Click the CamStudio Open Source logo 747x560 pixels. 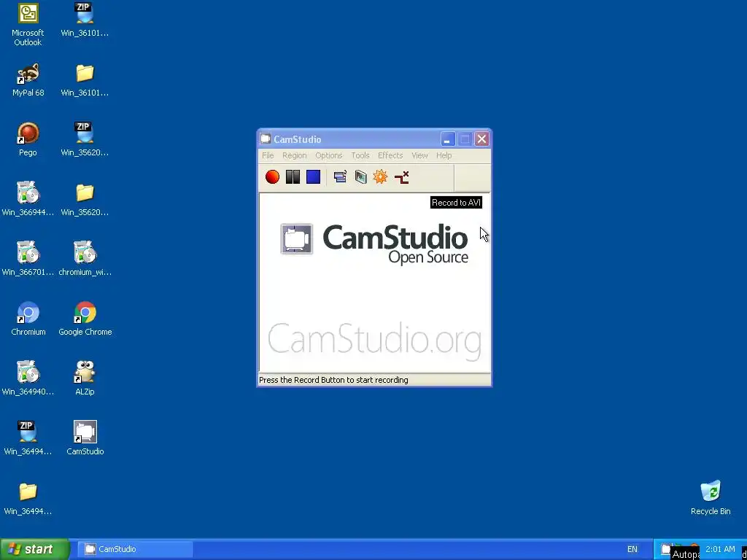coord(374,244)
